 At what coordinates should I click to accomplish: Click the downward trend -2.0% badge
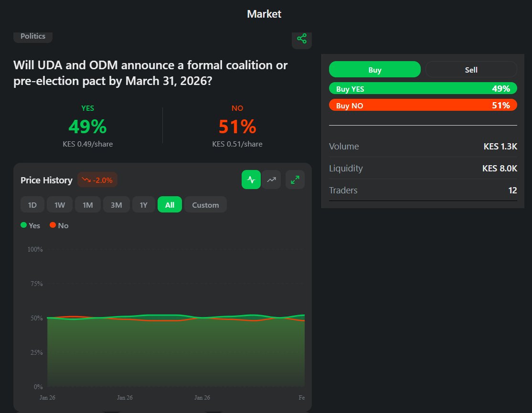[x=97, y=180]
